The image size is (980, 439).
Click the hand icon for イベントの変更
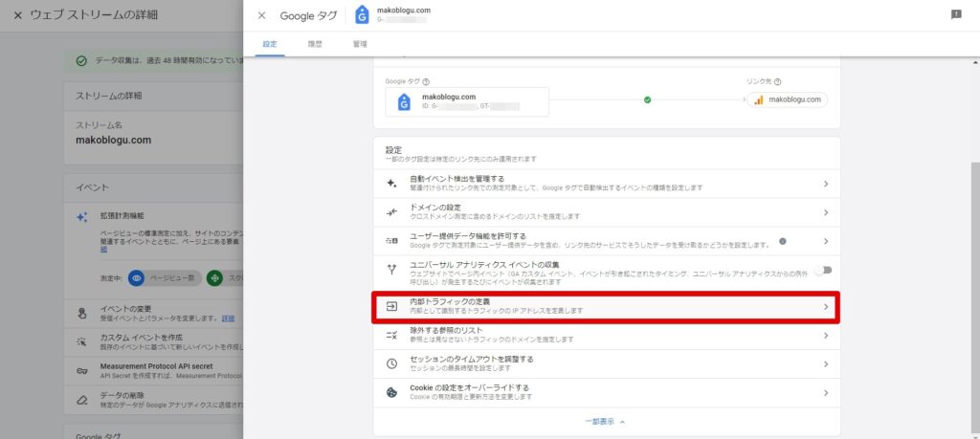82,314
